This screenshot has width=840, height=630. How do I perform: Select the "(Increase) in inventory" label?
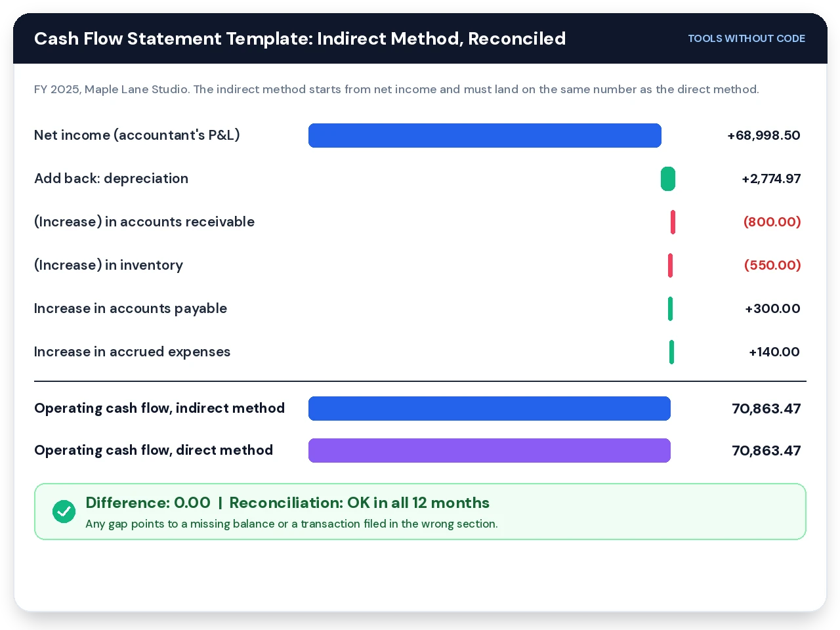[x=108, y=265]
